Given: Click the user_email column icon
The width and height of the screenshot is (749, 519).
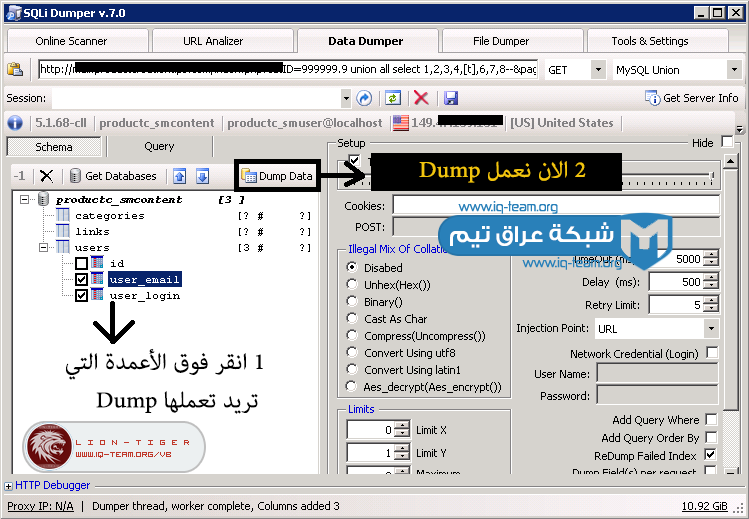Looking at the screenshot, I should (x=97, y=279).
